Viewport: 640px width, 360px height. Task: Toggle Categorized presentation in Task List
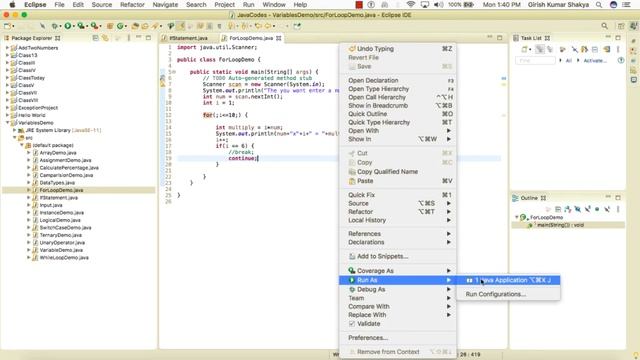click(540, 49)
